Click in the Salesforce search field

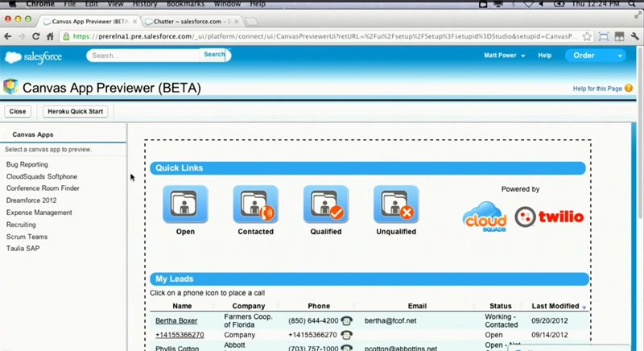[x=144, y=56]
